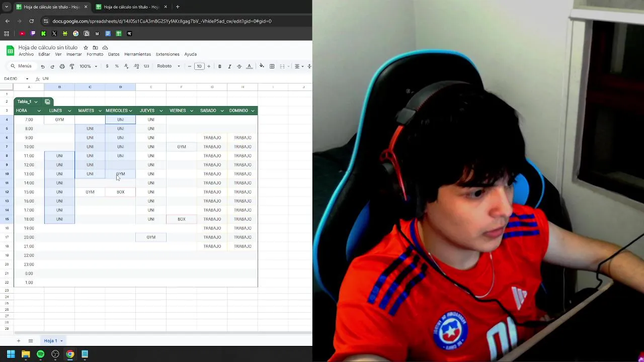The width and height of the screenshot is (644, 362).
Task: Activate the paint format roller
Action: tap(72, 66)
